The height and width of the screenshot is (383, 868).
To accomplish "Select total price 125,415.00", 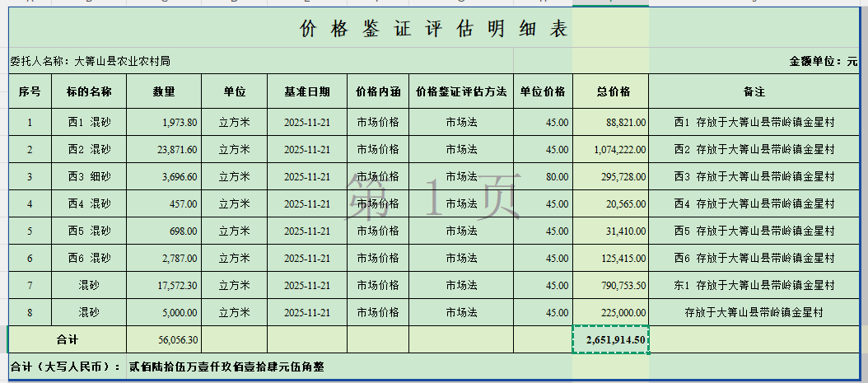I will point(610,258).
